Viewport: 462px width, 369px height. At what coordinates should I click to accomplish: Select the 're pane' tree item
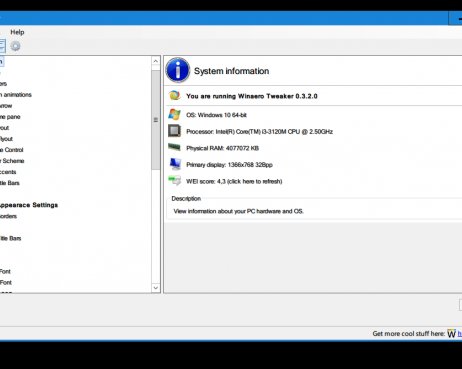click(x=10, y=117)
